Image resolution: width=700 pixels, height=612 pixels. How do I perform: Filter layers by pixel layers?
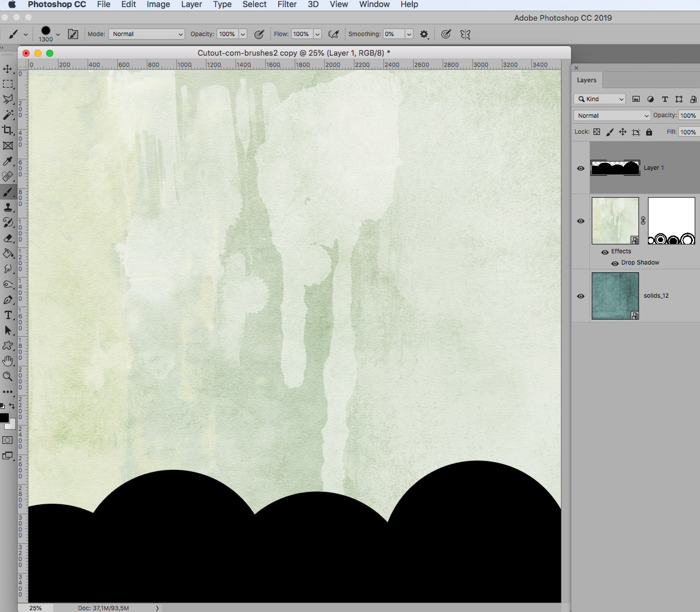[x=636, y=99]
